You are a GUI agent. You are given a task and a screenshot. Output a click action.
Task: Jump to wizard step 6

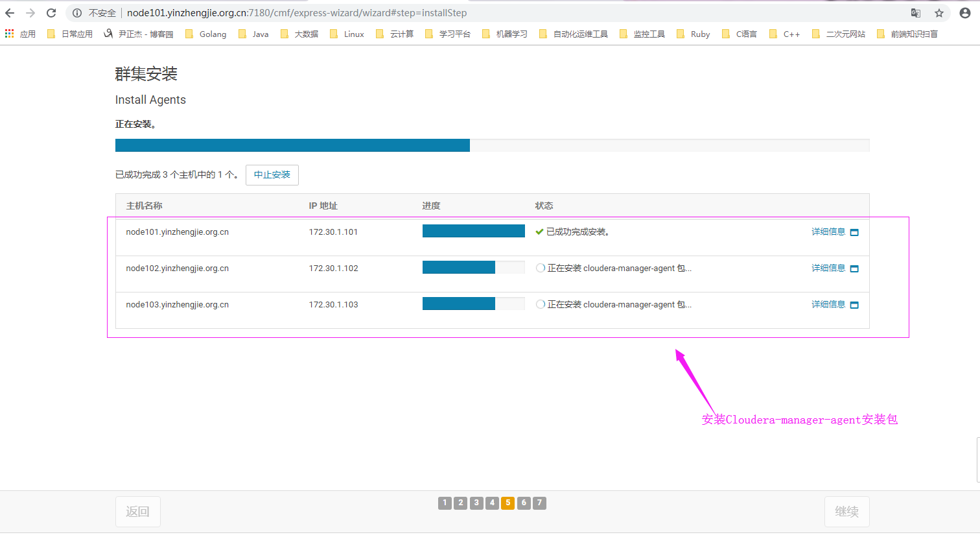coord(524,503)
